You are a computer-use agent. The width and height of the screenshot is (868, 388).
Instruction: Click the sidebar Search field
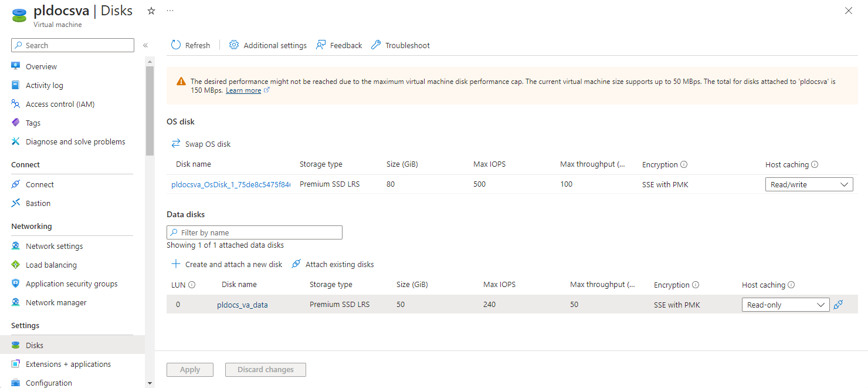click(73, 45)
